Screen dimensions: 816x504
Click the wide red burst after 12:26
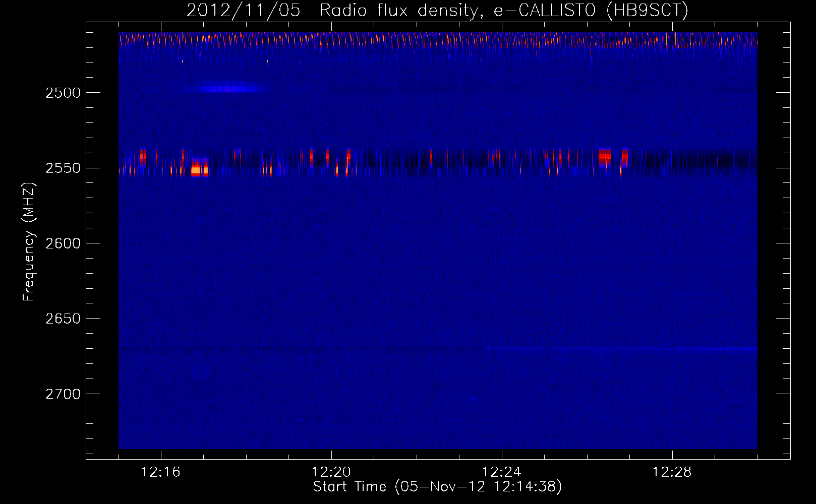pos(605,157)
